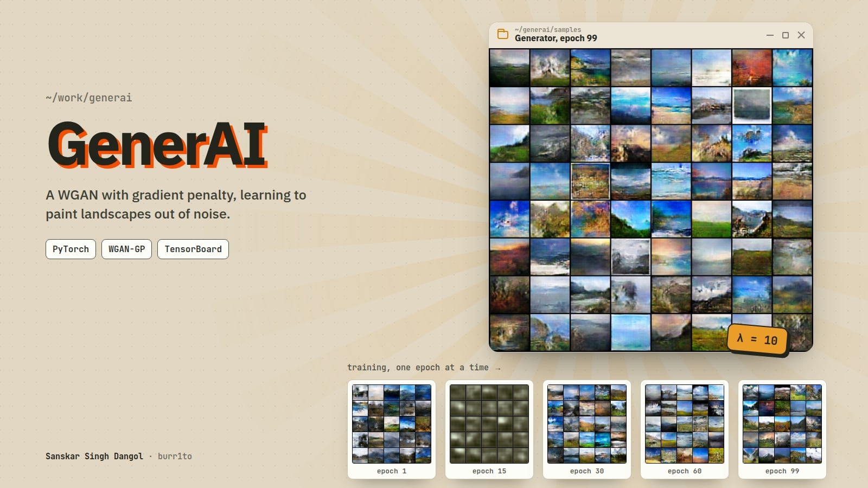Image resolution: width=868 pixels, height=488 pixels.
Task: Click the PyTorch tag
Action: click(71, 249)
